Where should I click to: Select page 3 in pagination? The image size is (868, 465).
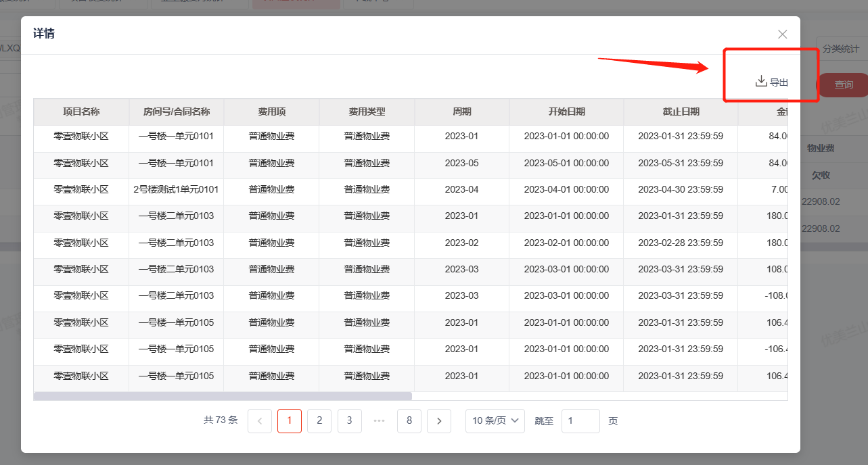point(349,421)
